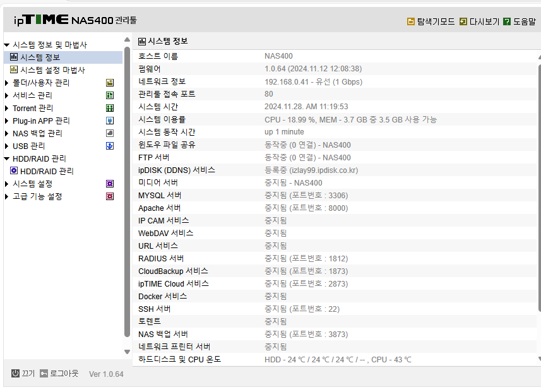
Task: Click the Docker 서비스 row label
Action: coord(162,297)
